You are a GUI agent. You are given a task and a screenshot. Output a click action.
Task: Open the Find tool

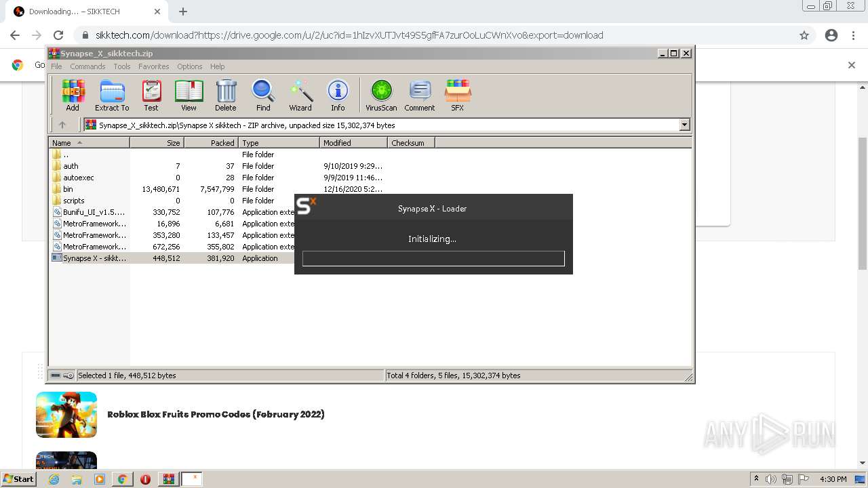263,95
